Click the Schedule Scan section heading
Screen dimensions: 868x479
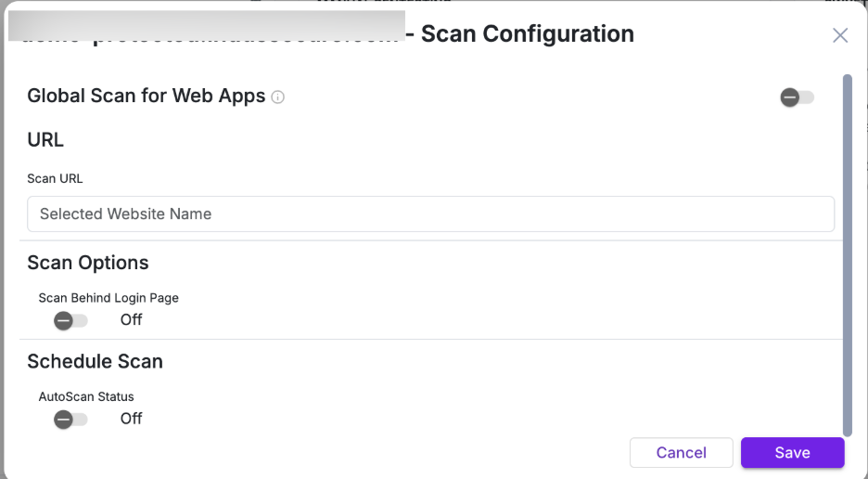[95, 361]
